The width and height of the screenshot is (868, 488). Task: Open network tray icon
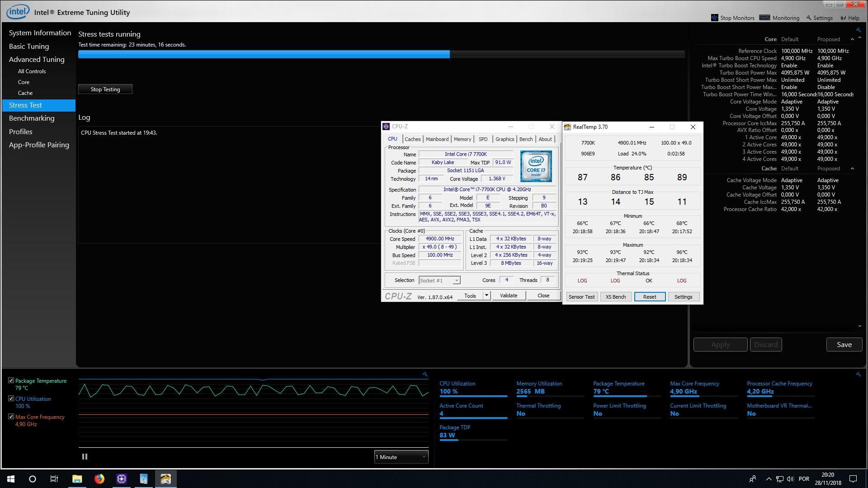coord(780,479)
